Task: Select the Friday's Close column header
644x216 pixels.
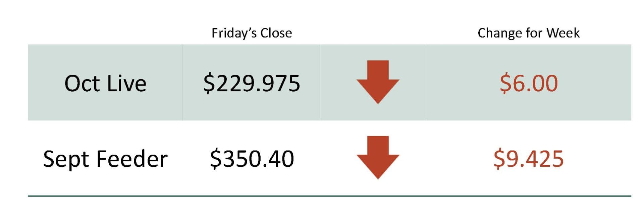Action: click(252, 33)
